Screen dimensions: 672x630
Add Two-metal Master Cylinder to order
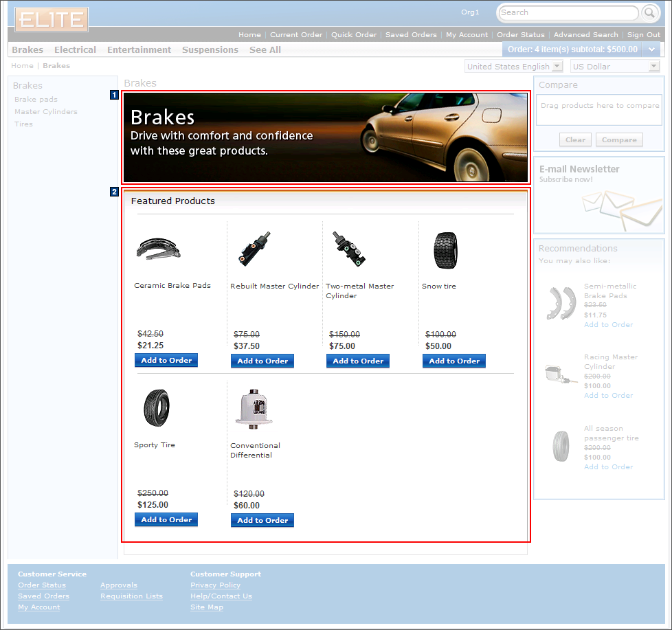click(x=358, y=361)
